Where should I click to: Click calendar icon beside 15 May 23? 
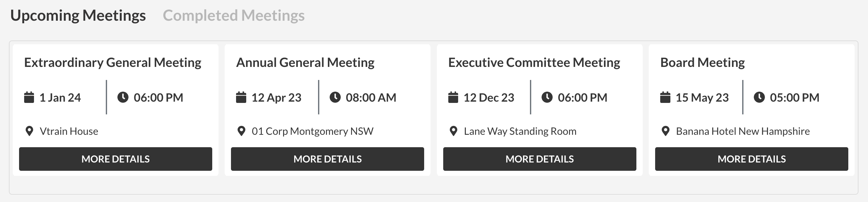(665, 97)
